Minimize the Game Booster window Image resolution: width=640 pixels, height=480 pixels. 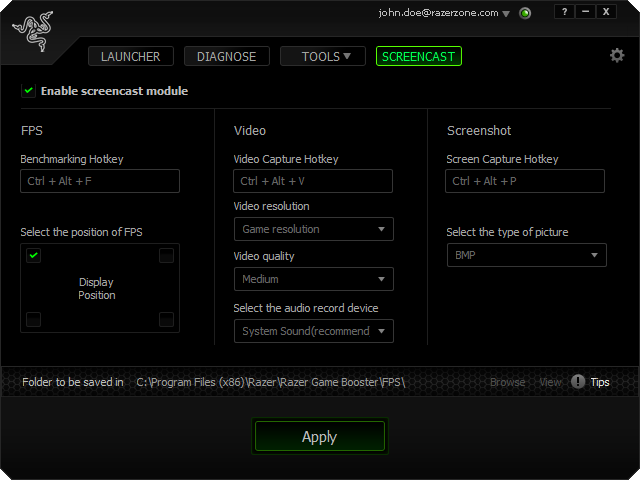coord(585,12)
